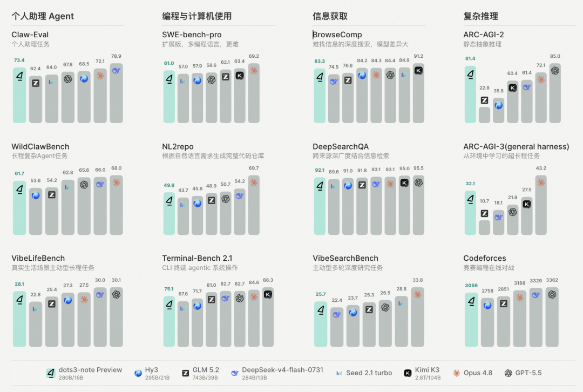Click the DeepSeek-v4-flash-0731 whale legend icon

coord(235,373)
